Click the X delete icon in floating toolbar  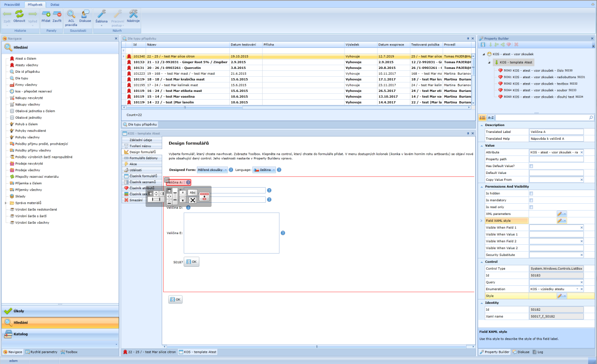click(192, 200)
